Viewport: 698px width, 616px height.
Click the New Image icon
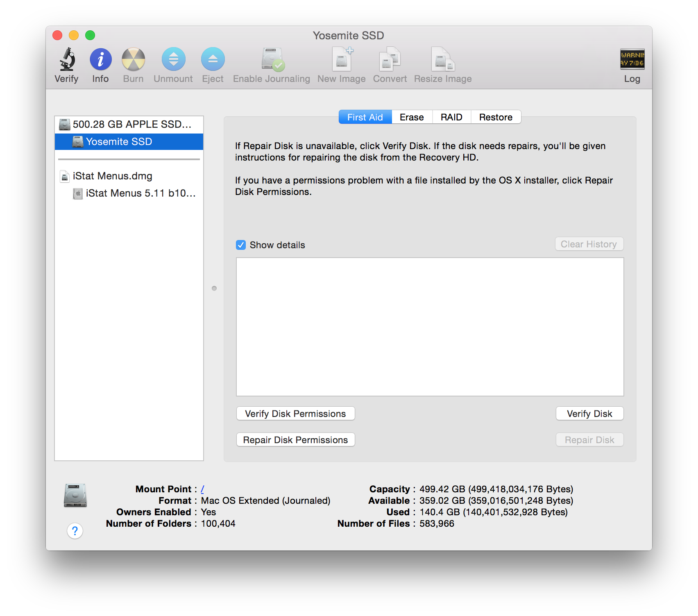tap(342, 59)
